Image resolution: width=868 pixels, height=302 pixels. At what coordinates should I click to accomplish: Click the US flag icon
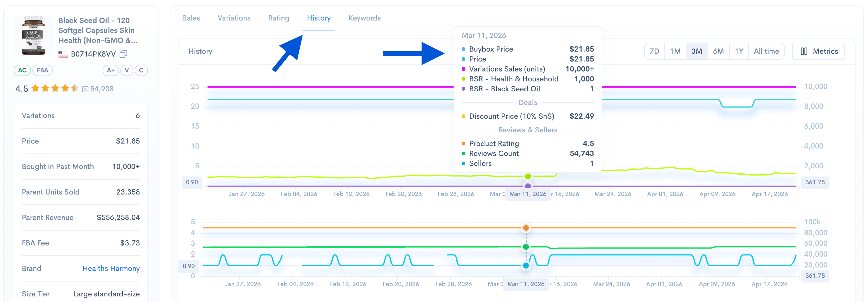63,54
